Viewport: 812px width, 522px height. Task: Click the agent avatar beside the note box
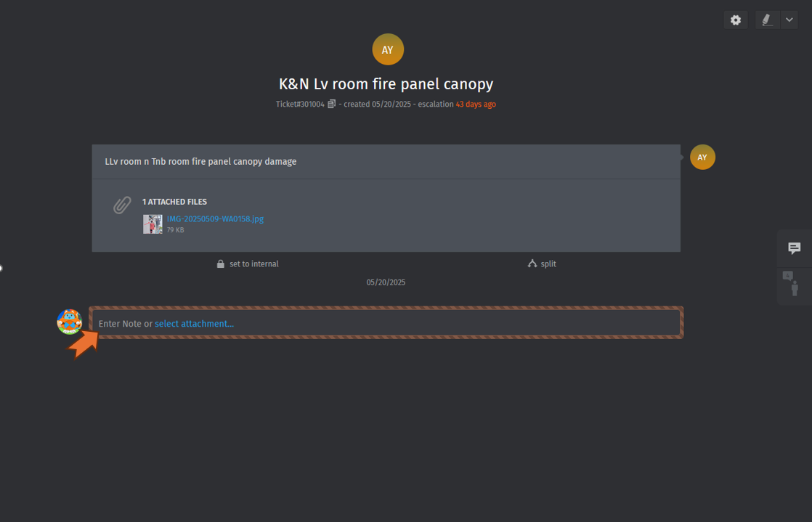(70, 321)
